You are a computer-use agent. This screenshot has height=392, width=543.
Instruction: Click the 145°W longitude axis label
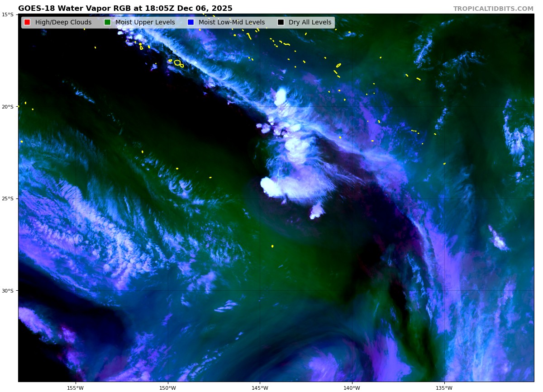(260, 387)
